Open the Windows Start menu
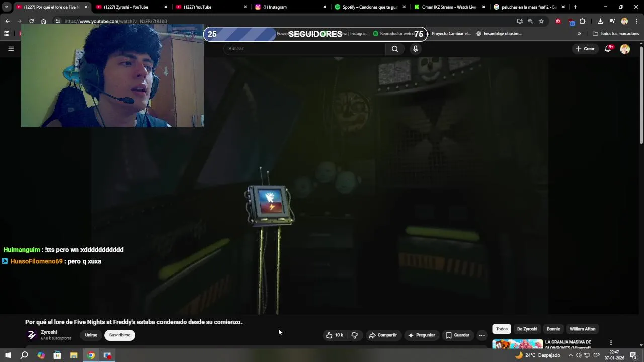Screen dimensions: 644x362 tap(8, 355)
